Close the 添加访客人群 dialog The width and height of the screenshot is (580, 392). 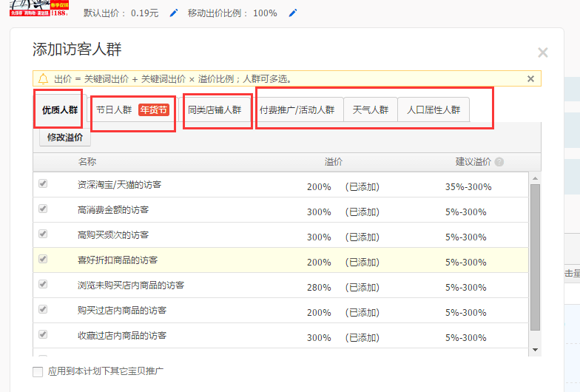[x=543, y=53]
